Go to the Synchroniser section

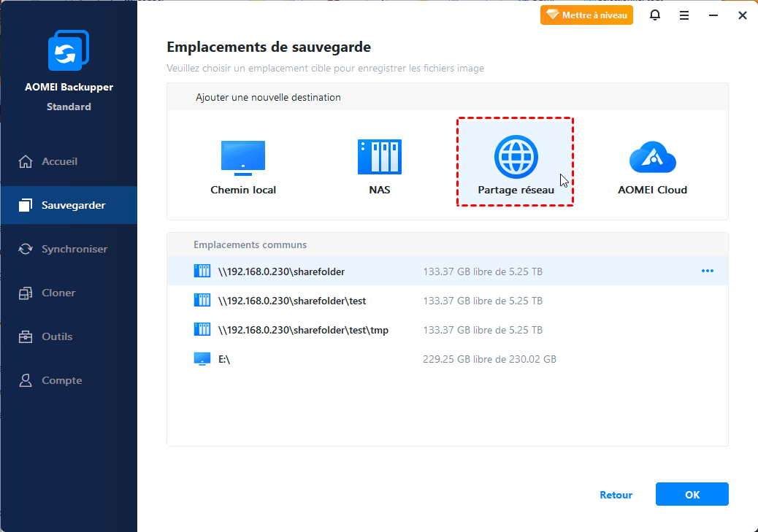click(69, 249)
